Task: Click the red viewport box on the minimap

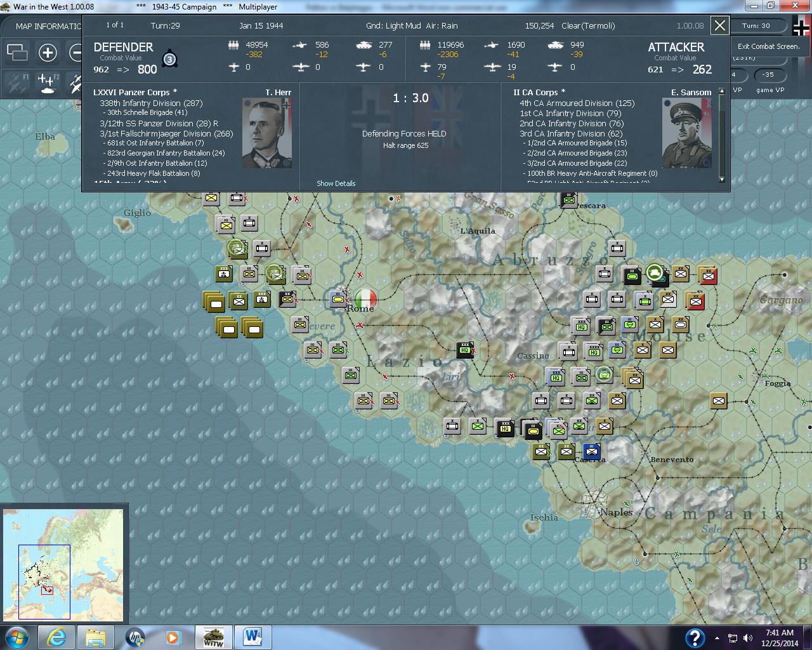Action: coord(47,590)
